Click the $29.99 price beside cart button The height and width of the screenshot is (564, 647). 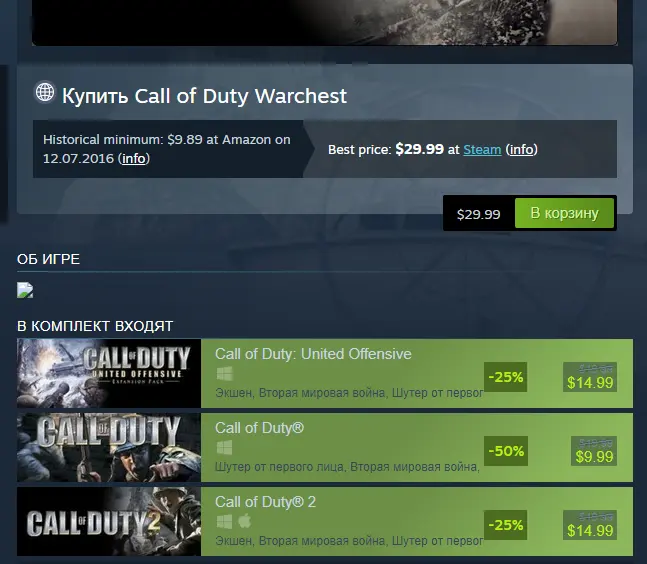[x=479, y=214]
